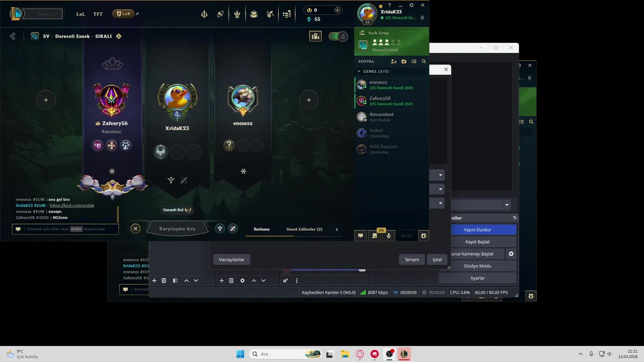Image resolution: width=644 pixels, height=362 pixels.
Task: Click the XridaK23 profile avatar at top right
Action: pos(367,14)
